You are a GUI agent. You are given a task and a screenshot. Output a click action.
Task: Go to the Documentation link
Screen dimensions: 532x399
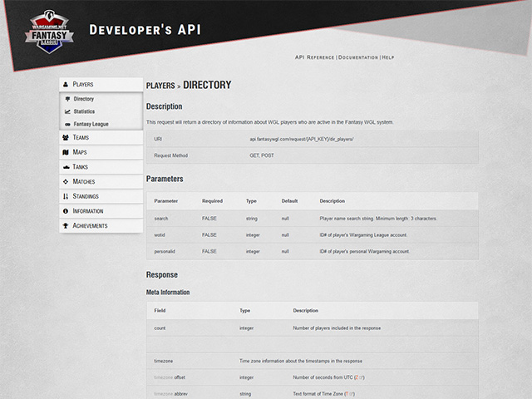[x=358, y=57]
